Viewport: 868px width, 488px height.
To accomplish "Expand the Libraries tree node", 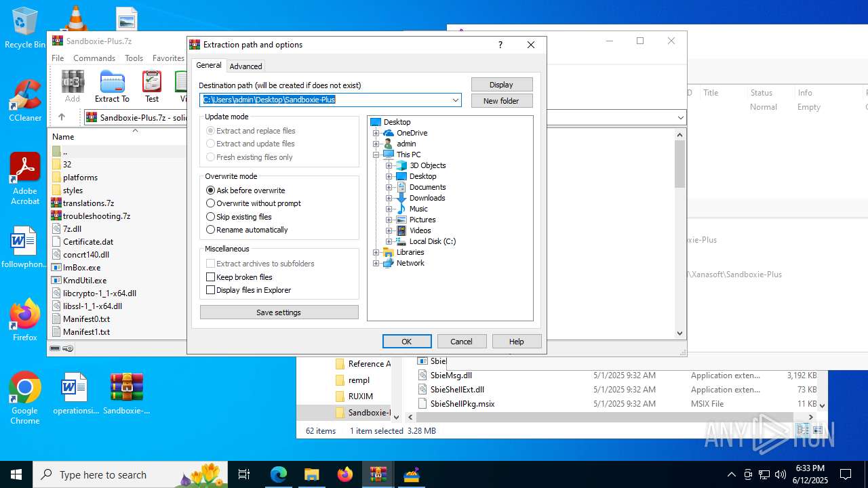I will (376, 252).
